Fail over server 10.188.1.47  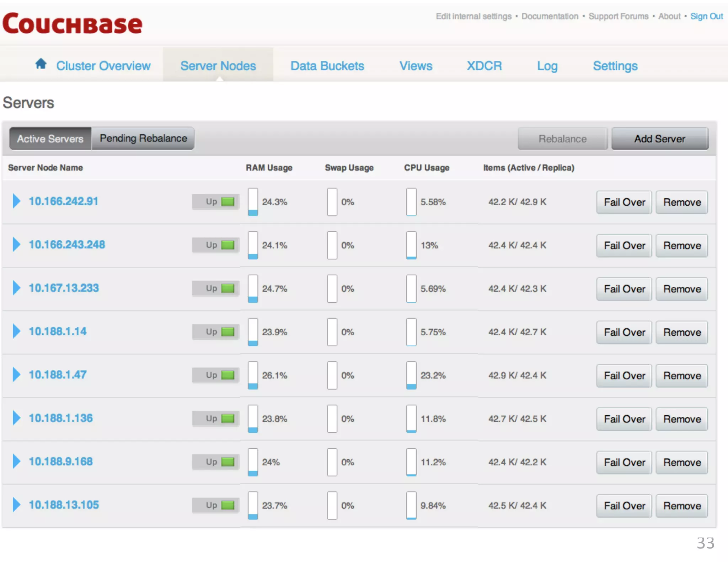(624, 375)
